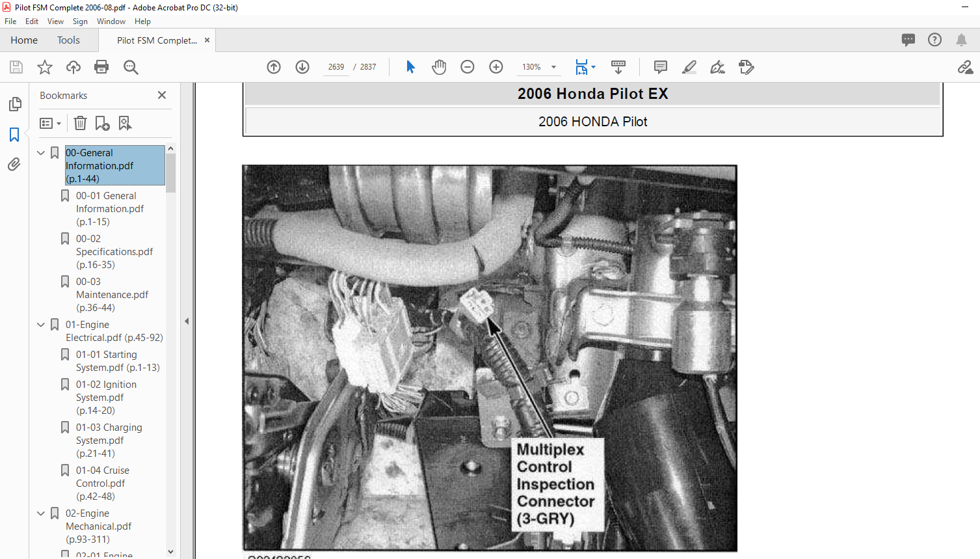Collapse the 02-Engine Mechanical bookmark

pyautogui.click(x=41, y=513)
